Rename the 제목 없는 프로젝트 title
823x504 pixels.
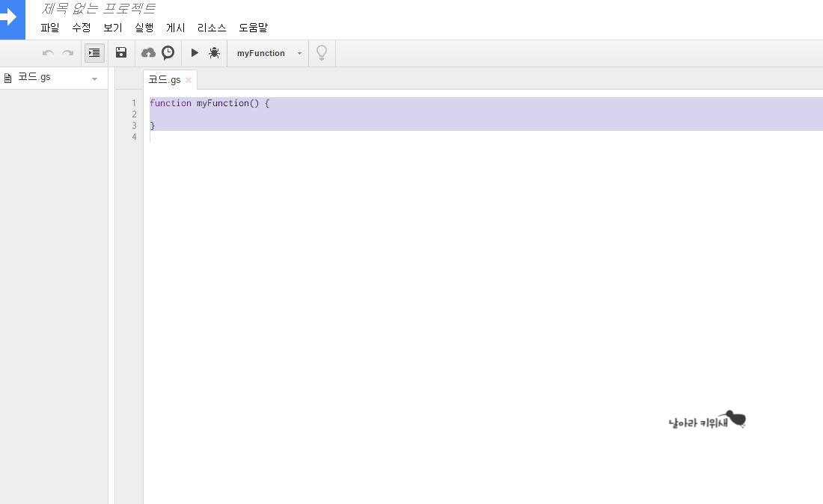tap(99, 8)
